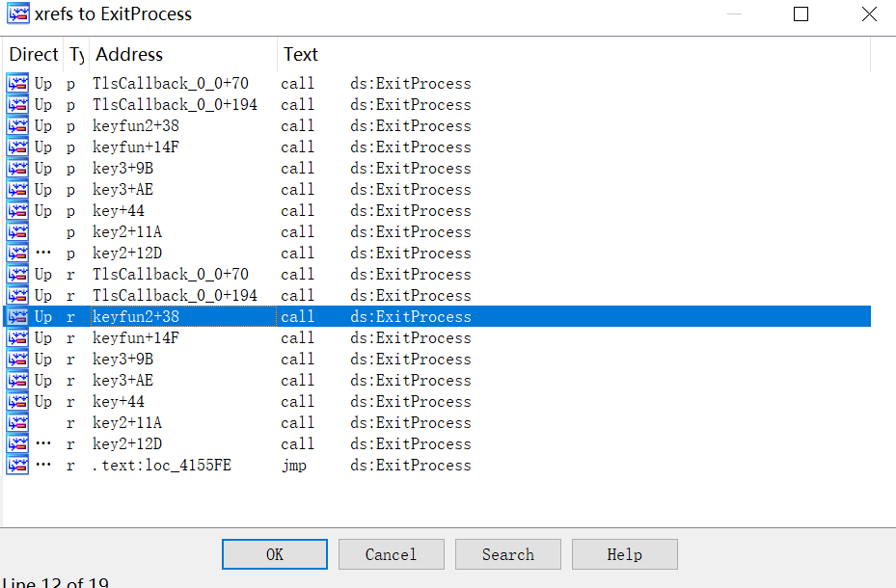Click the row icon for p-type key2+11A
Image resolution: width=896 pixels, height=588 pixels.
tap(17, 231)
